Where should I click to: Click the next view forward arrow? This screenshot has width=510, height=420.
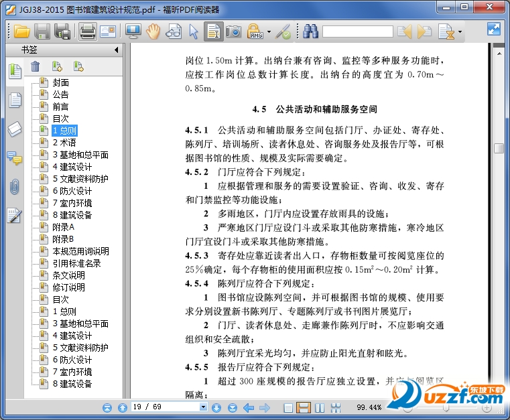[x=265, y=408]
